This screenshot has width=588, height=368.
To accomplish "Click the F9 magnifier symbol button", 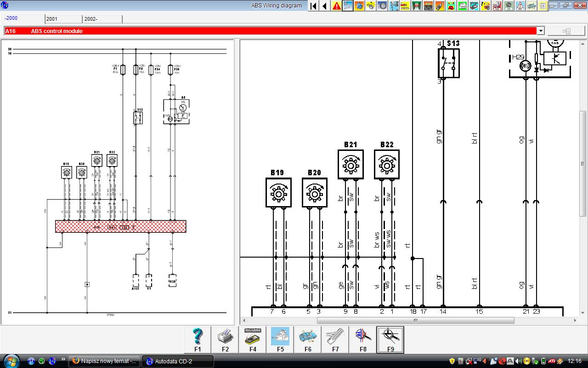I will pos(390,339).
